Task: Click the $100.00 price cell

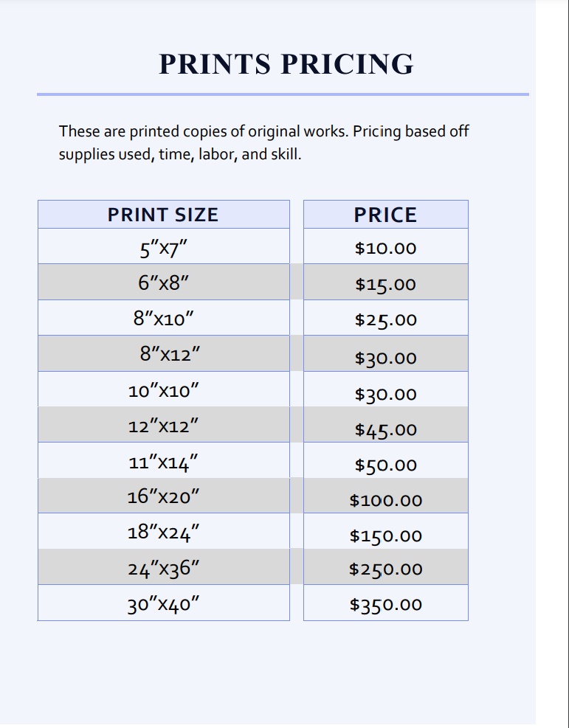Action: 385,496
